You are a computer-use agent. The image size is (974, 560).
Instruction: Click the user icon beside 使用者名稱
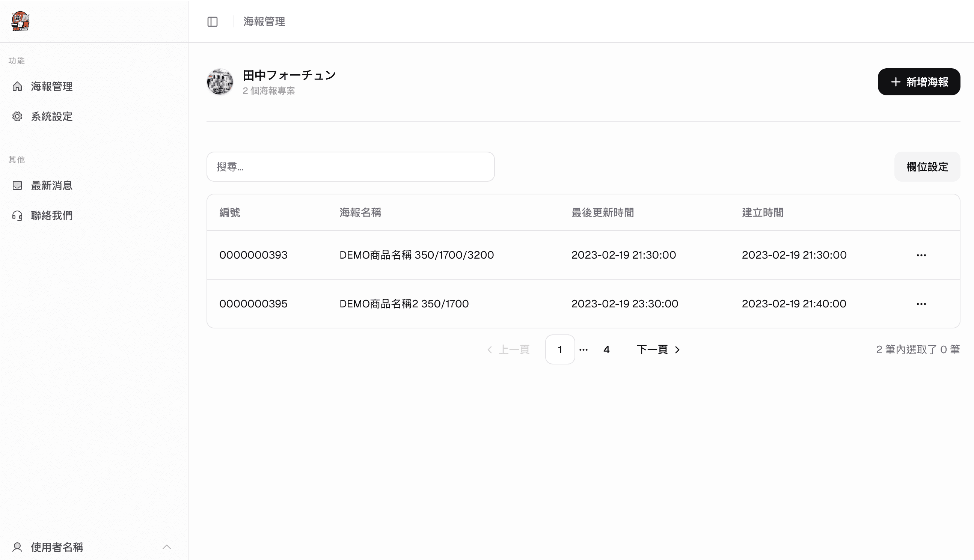point(17,547)
